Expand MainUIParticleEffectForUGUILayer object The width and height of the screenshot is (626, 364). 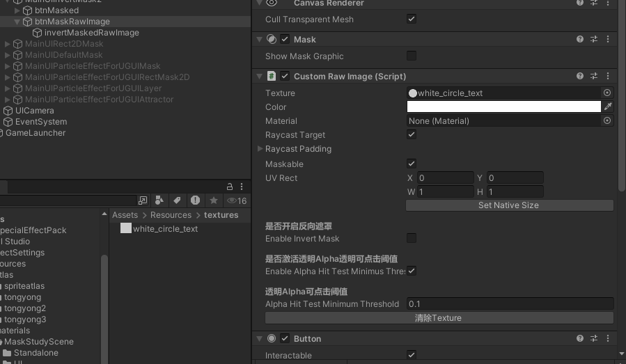pos(7,88)
